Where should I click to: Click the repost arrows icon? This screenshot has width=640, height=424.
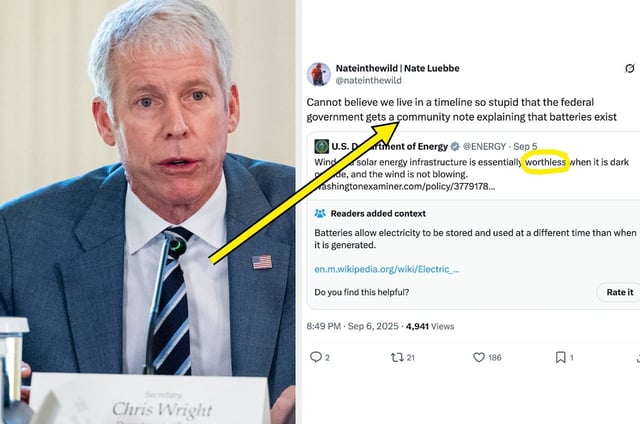tap(397, 357)
